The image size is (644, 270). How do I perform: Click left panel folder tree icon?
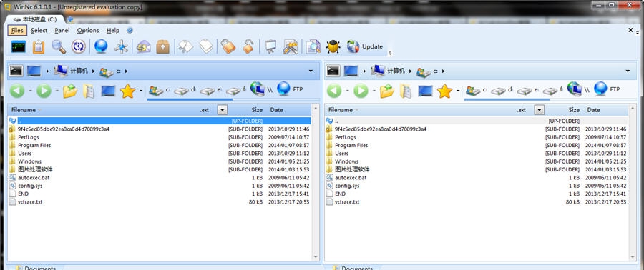[x=88, y=91]
